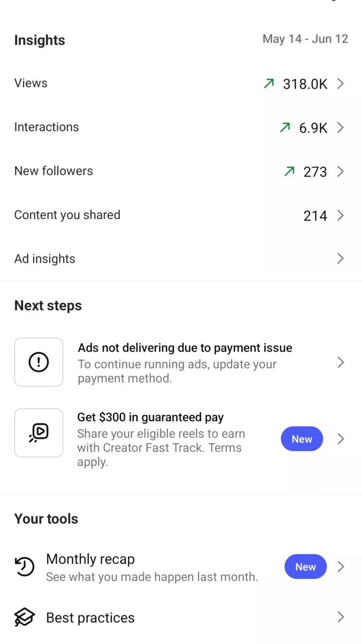Open the payment issue alert icon
This screenshot has height=644, width=362.
tap(39, 362)
